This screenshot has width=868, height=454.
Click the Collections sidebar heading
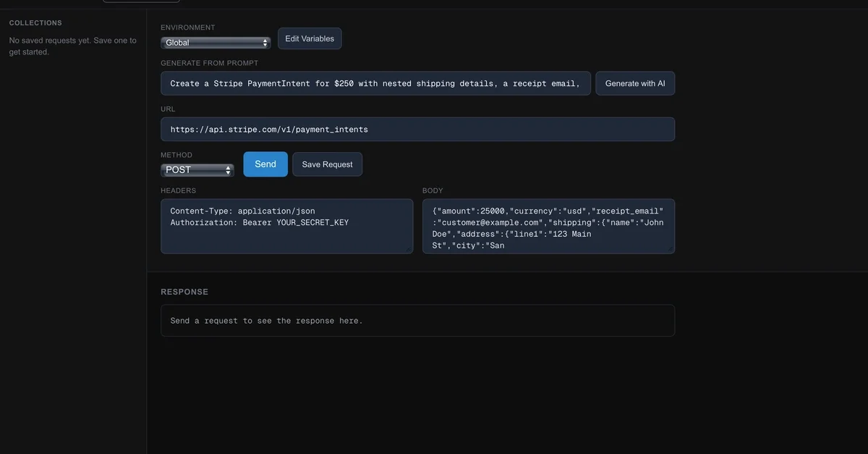tap(35, 23)
